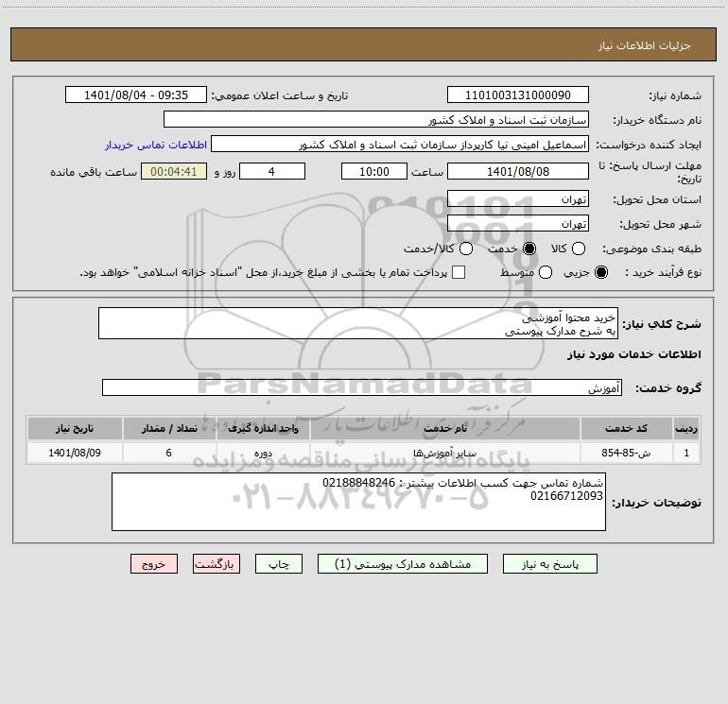The height and width of the screenshot is (704, 728).
Task: Click the days remaining field showing 4
Action: point(272,171)
